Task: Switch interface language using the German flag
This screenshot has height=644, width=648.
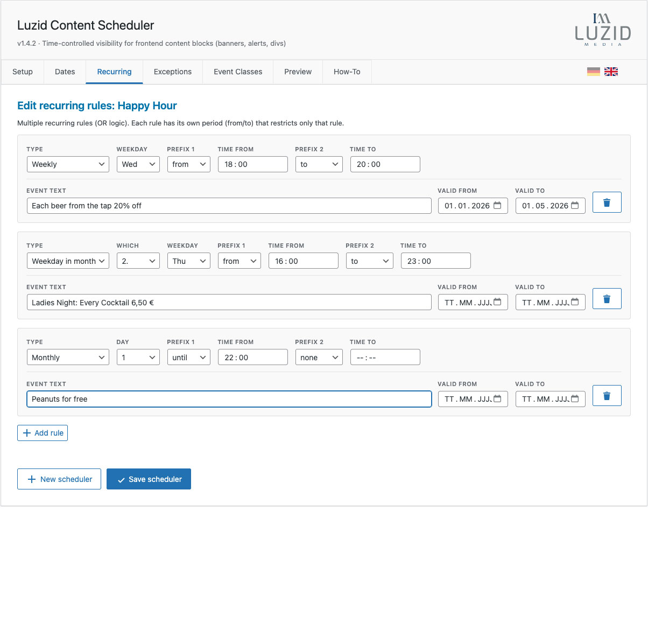Action: pos(594,71)
